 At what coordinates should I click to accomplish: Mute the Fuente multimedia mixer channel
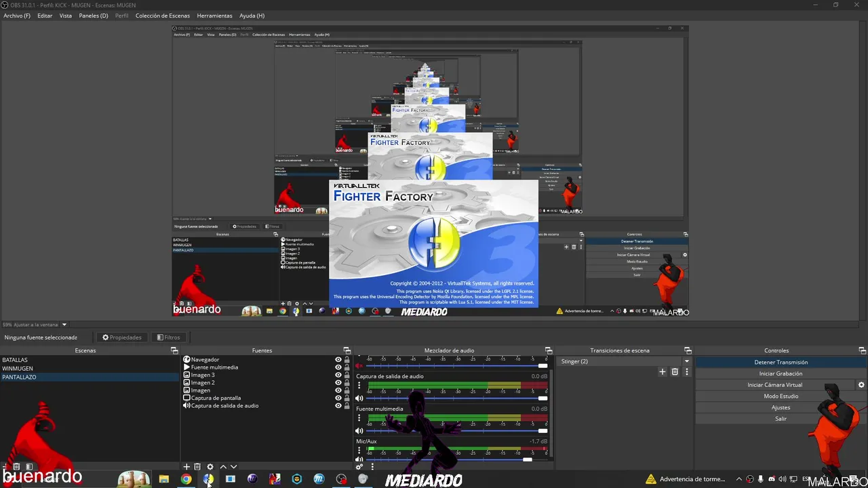click(x=359, y=430)
